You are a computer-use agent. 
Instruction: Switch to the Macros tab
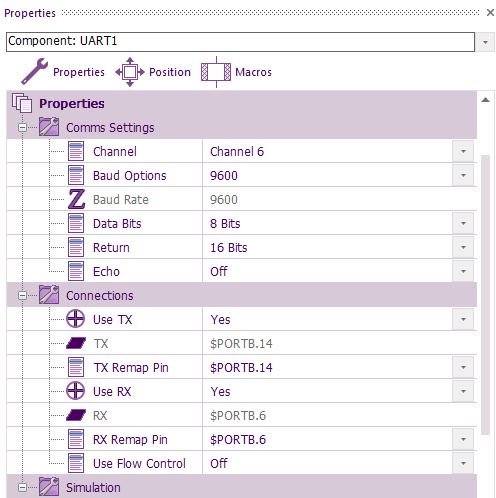[253, 72]
